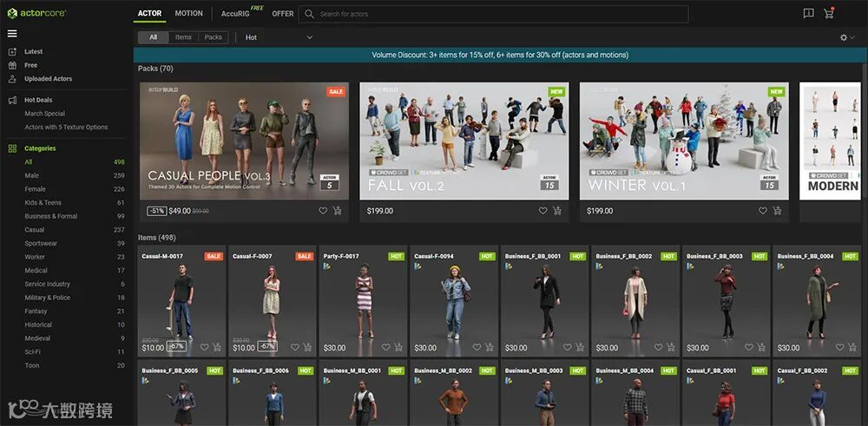Click the search for actors field
The image size is (868, 426).
click(x=493, y=14)
